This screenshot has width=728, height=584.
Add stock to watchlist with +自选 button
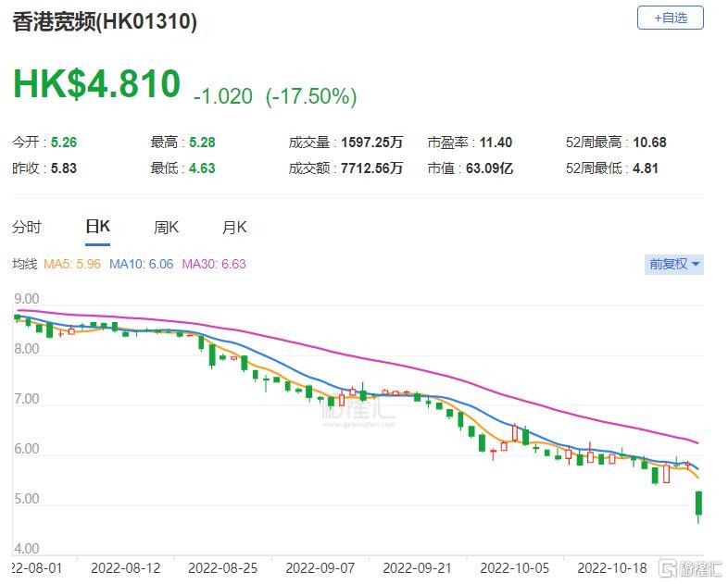tap(670, 19)
